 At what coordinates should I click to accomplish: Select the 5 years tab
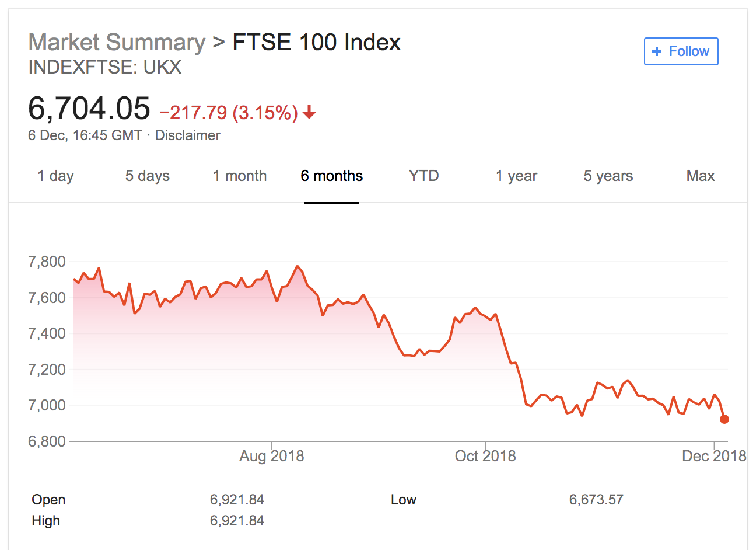point(608,176)
